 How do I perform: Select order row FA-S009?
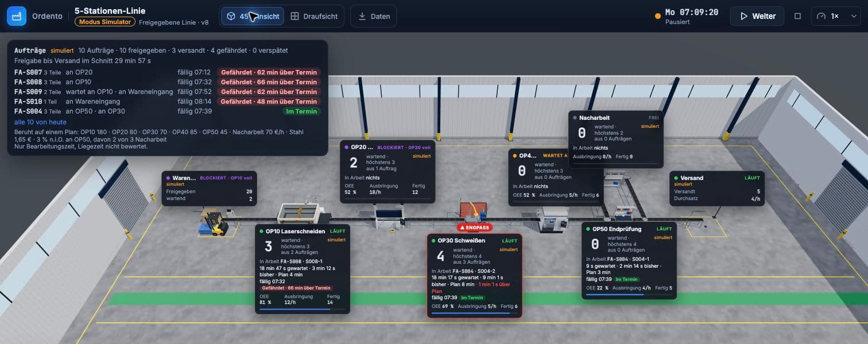click(x=167, y=92)
